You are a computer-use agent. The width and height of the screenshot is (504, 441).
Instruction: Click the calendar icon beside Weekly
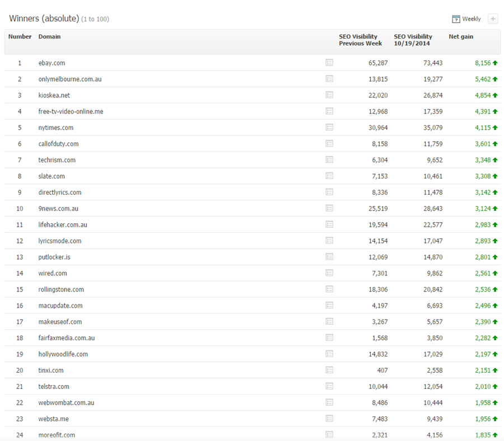click(x=456, y=19)
